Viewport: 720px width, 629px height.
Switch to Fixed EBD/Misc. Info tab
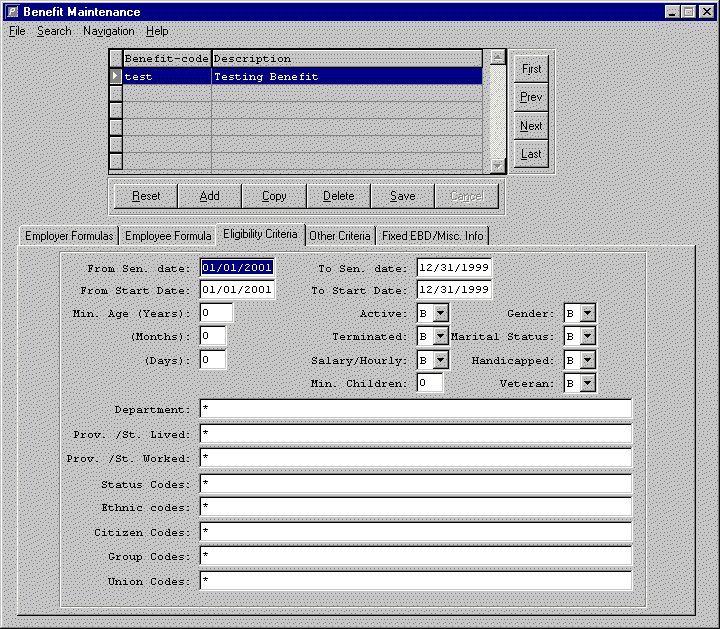click(x=432, y=236)
